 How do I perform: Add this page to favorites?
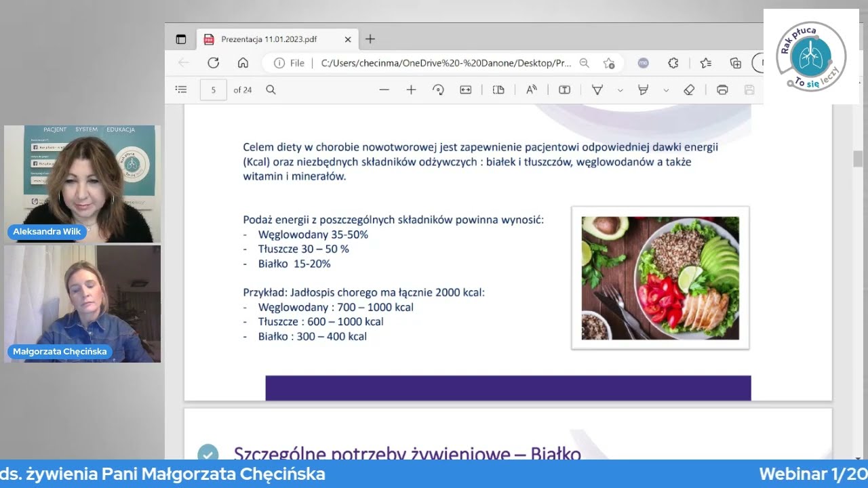(609, 63)
